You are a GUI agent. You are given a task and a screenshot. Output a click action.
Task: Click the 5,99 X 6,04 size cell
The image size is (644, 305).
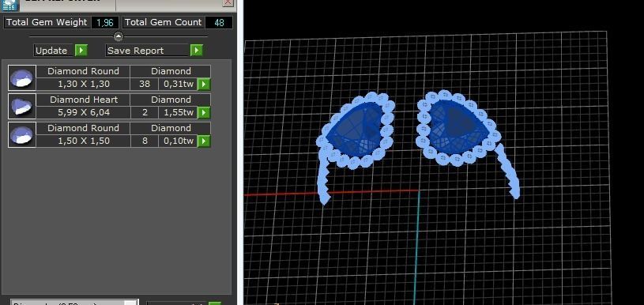[84, 112]
